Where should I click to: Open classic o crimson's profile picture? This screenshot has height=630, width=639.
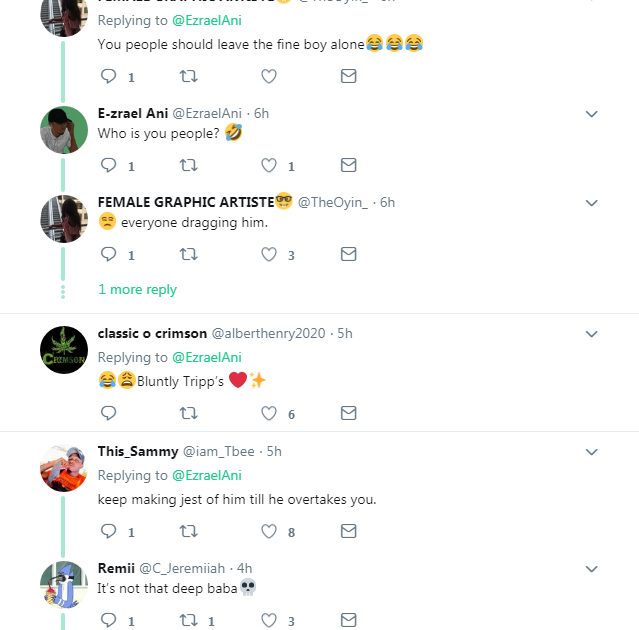point(64,350)
